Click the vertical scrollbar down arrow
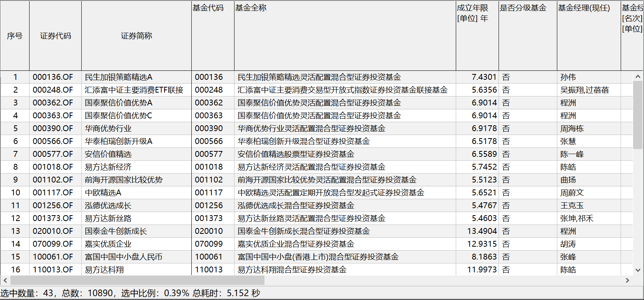644x300 pixels. (638, 270)
